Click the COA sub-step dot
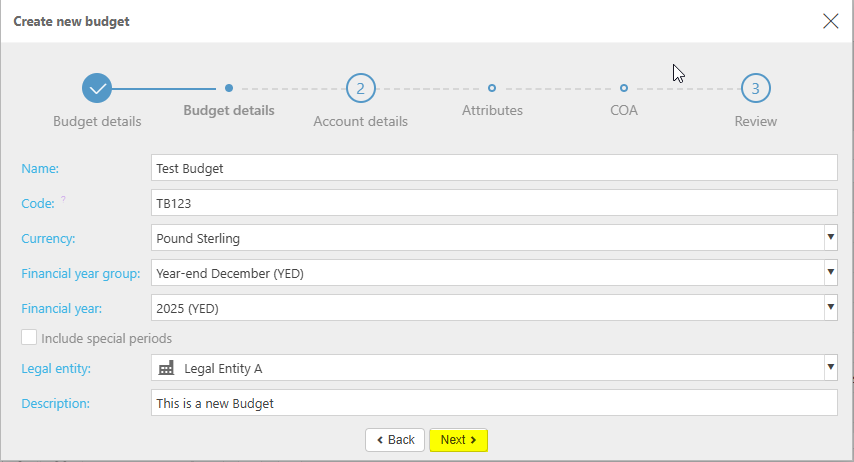 624,88
